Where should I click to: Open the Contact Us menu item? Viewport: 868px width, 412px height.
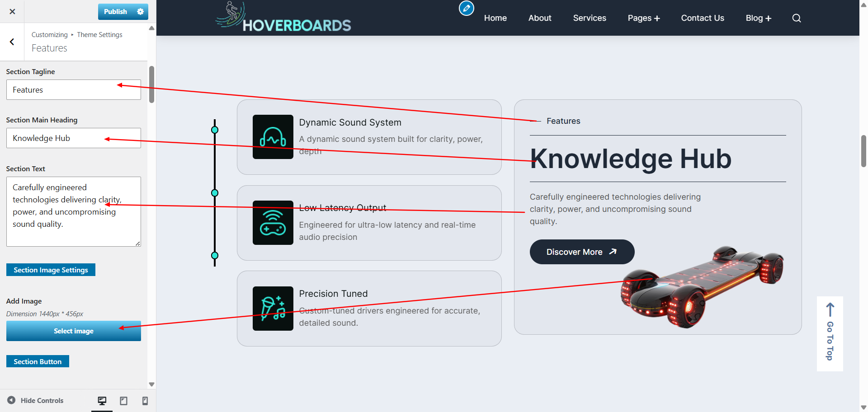tap(703, 18)
